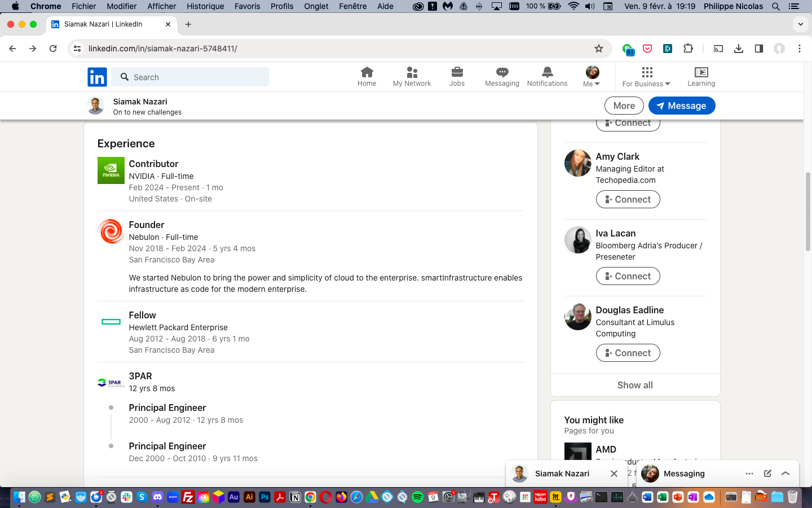This screenshot has height=508, width=812.
Task: Open the Fichier menu
Action: [x=84, y=6]
